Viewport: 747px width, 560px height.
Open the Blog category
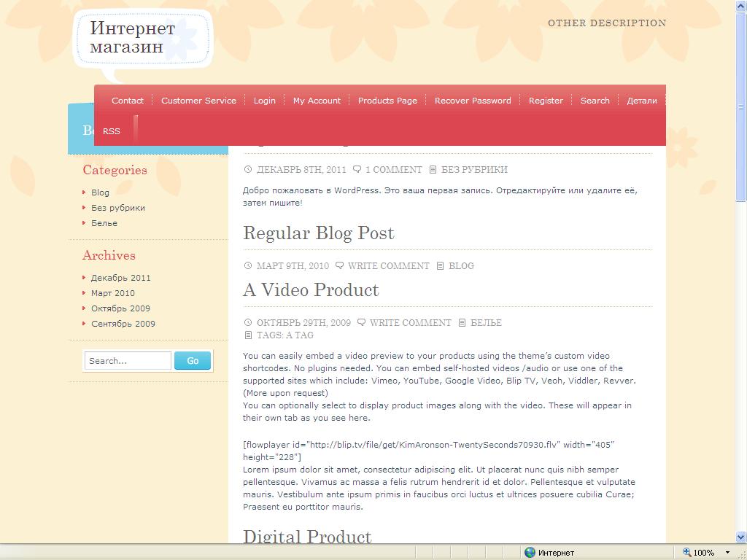coord(100,192)
